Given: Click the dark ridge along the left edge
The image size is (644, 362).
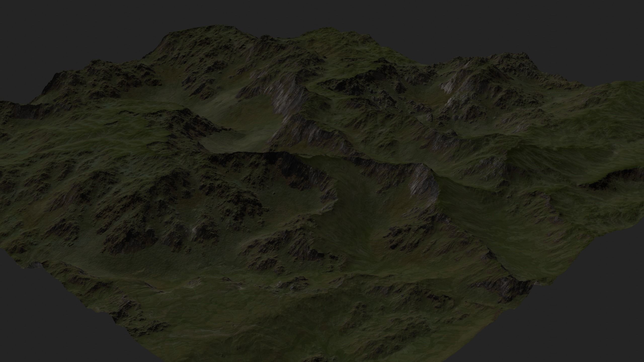Looking at the screenshot, I should coord(25,111).
